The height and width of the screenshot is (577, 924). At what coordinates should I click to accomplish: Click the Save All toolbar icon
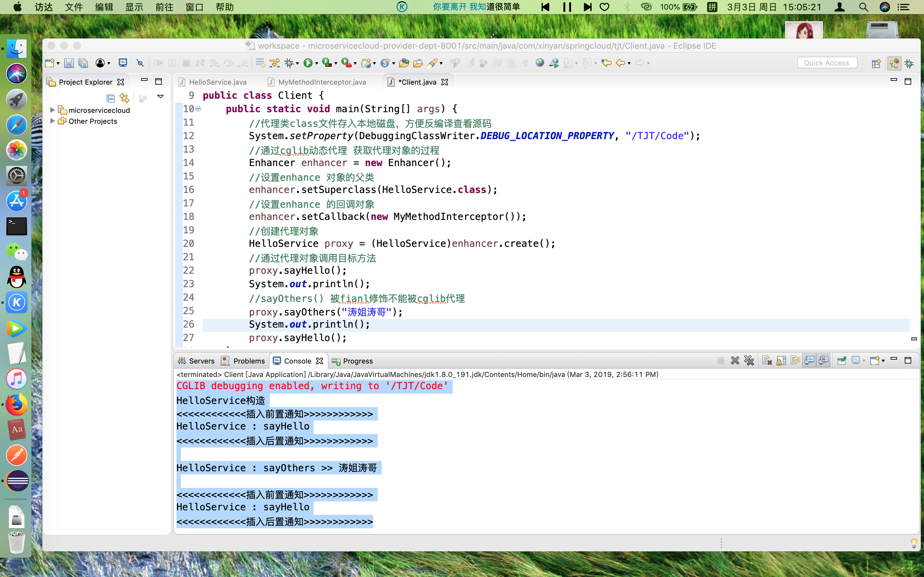(x=83, y=63)
